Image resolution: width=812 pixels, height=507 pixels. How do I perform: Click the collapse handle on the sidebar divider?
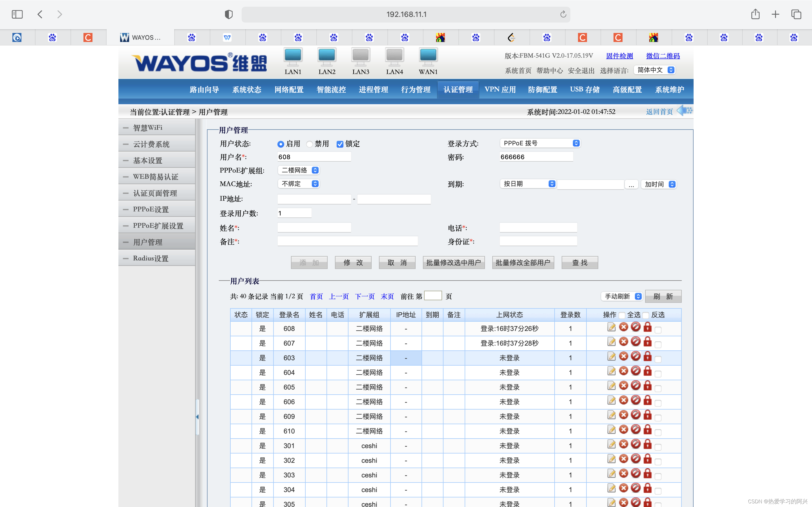[x=197, y=417]
